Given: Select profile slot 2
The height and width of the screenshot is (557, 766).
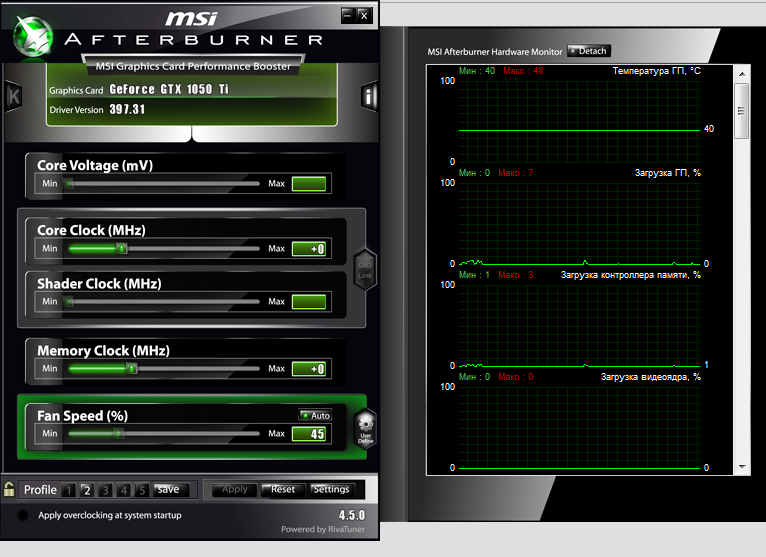Looking at the screenshot, I should pos(86,490).
